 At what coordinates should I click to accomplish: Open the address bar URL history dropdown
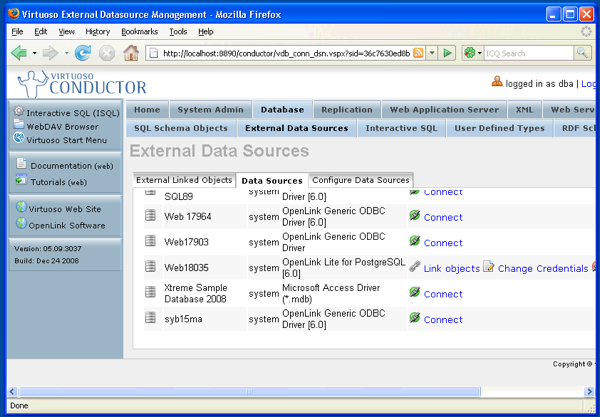tap(432, 53)
